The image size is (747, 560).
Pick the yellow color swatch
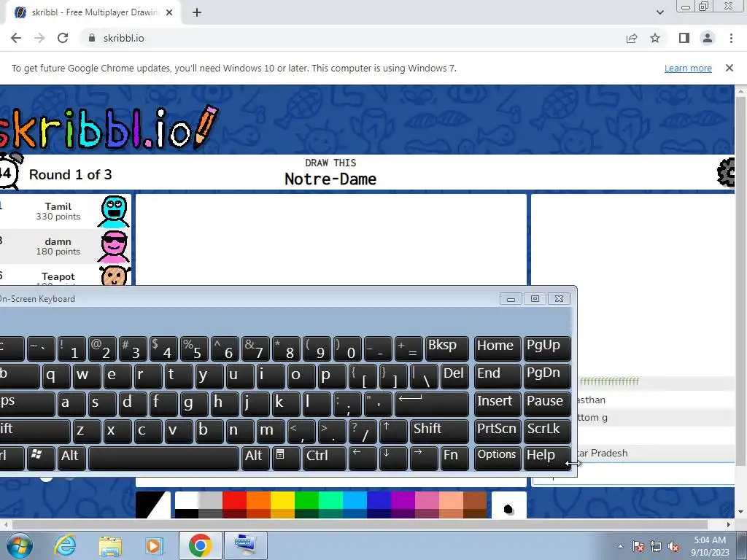[x=282, y=500]
